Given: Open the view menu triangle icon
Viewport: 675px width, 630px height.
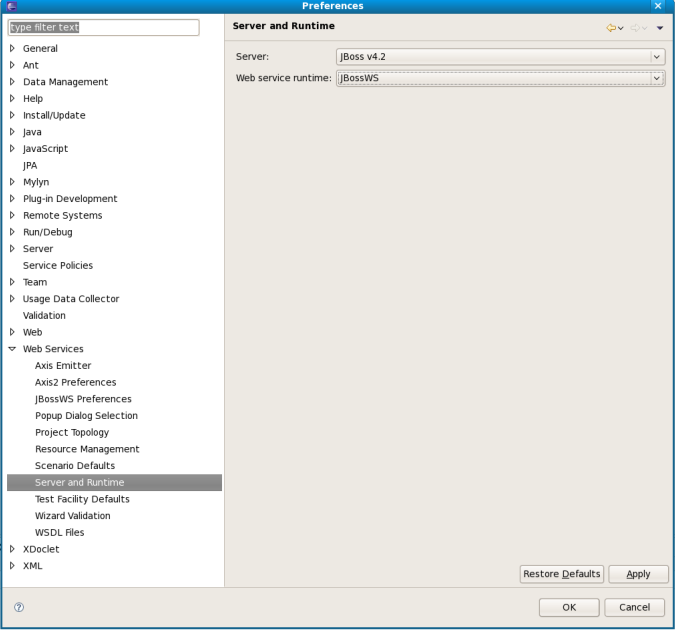Looking at the screenshot, I should pos(660,28).
